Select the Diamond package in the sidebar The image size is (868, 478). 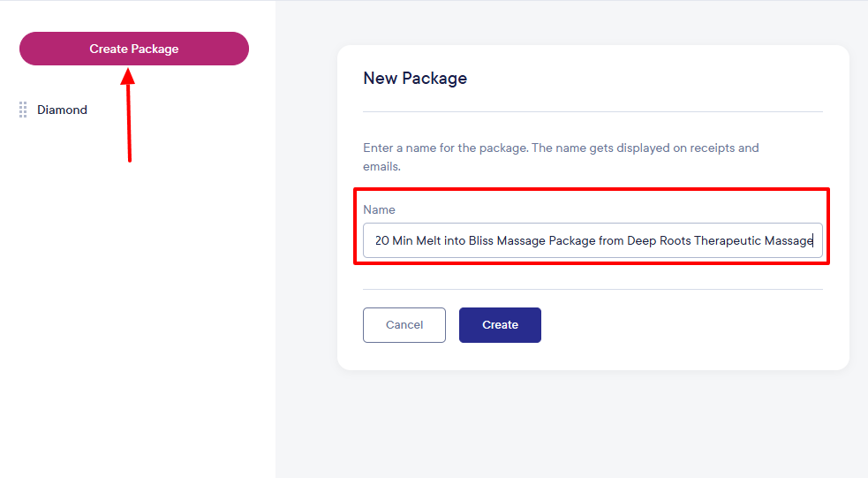coord(62,110)
